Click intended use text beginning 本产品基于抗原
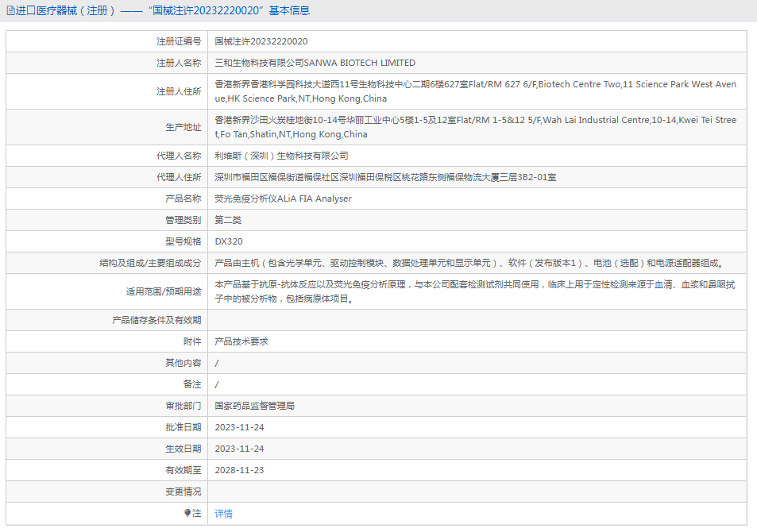The image size is (757, 532). (x=475, y=291)
